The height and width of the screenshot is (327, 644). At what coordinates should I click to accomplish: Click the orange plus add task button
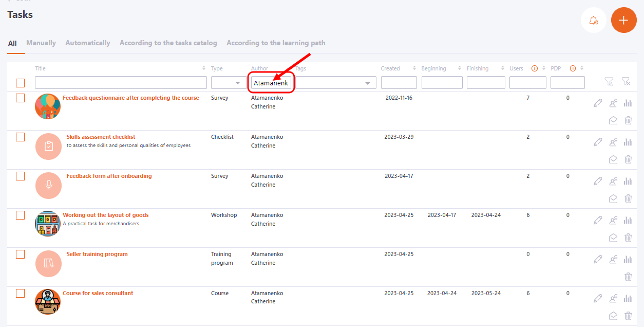623,21
